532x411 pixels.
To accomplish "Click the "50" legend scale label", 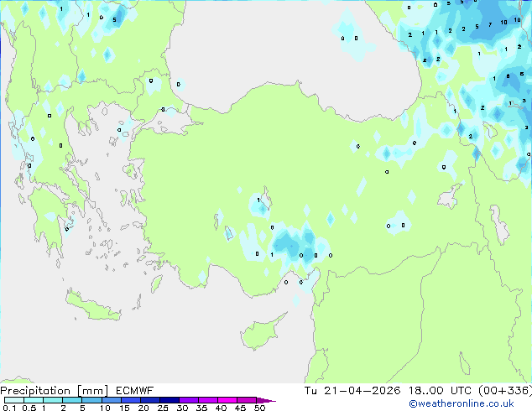I will pyautogui.click(x=259, y=408).
